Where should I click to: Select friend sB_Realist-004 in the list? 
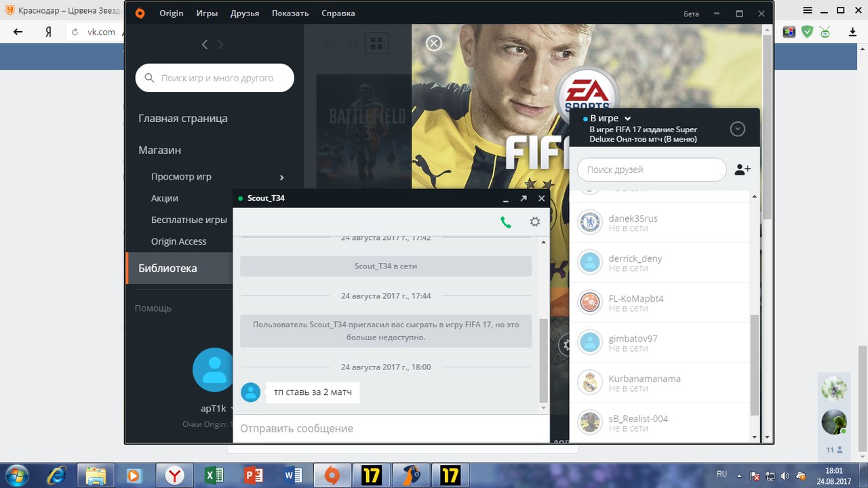659,423
